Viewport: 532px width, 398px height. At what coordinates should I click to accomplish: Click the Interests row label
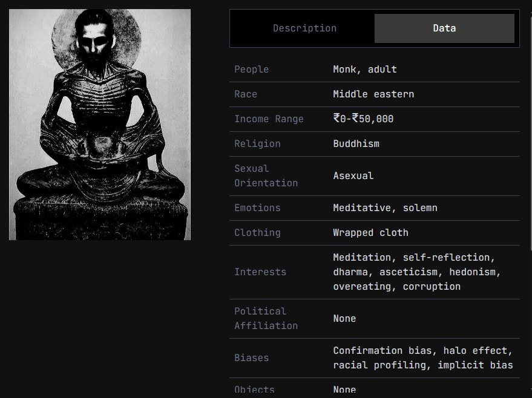[x=260, y=272]
